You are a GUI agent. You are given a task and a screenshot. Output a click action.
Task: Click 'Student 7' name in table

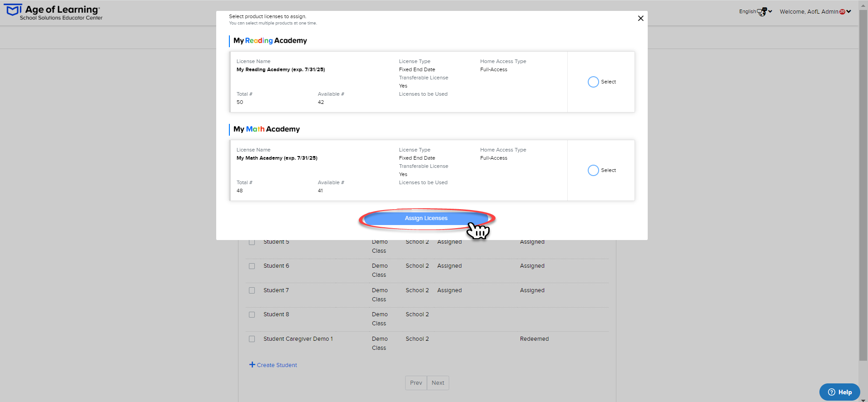[276, 290]
